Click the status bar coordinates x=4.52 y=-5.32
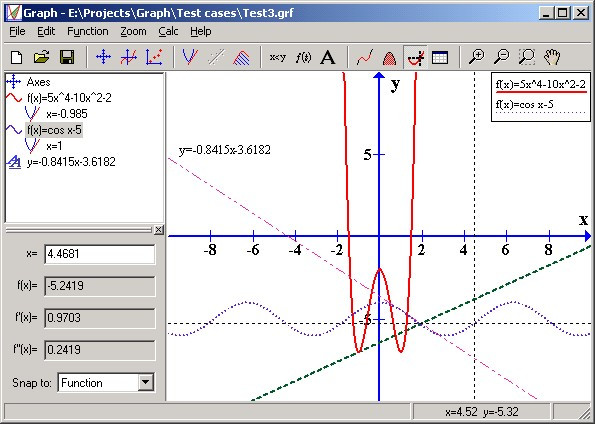The height and width of the screenshot is (424, 595). tap(482, 412)
